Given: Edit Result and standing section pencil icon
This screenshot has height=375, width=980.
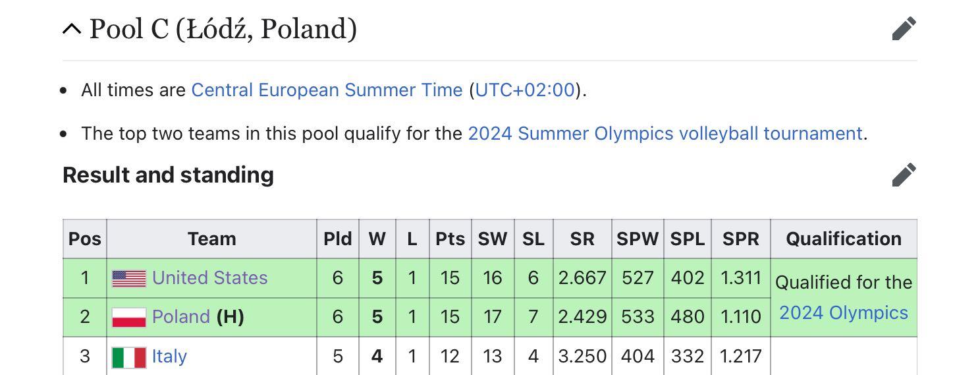Looking at the screenshot, I should [x=904, y=175].
